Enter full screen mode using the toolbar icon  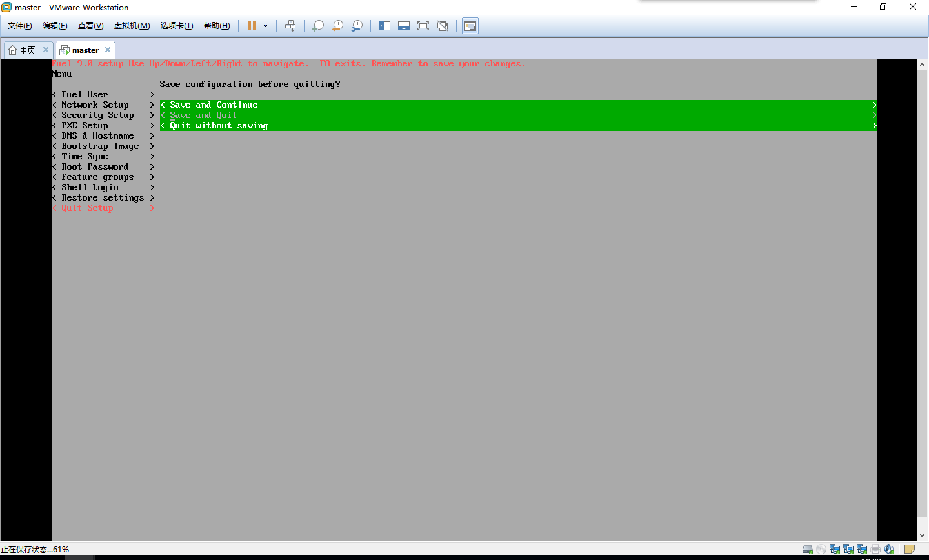tap(423, 26)
